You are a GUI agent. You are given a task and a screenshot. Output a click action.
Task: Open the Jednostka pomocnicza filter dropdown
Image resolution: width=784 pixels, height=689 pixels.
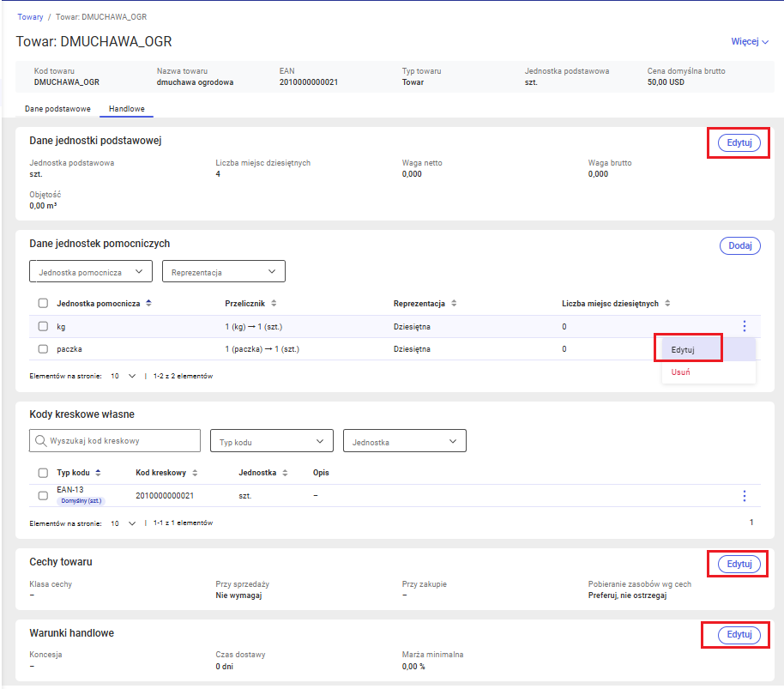coord(91,272)
